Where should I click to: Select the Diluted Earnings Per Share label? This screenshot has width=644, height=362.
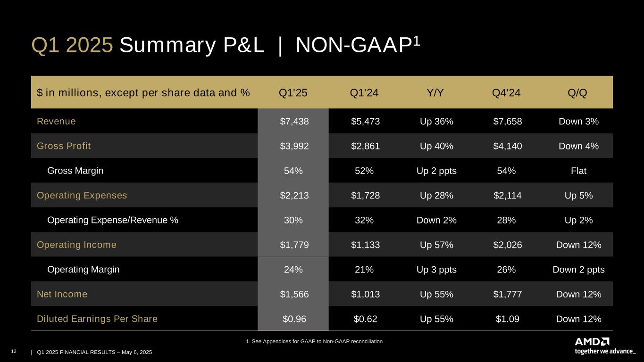(x=97, y=319)
